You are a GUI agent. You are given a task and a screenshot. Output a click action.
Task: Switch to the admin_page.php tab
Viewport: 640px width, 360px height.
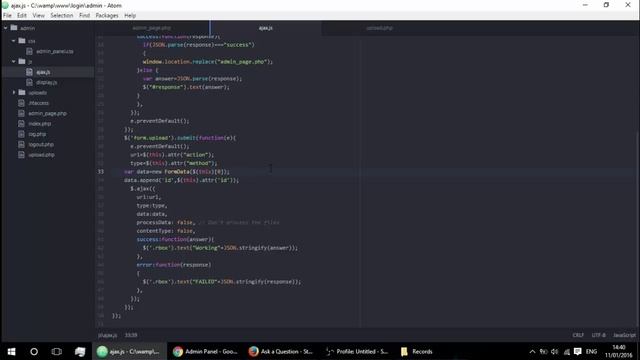152,28
